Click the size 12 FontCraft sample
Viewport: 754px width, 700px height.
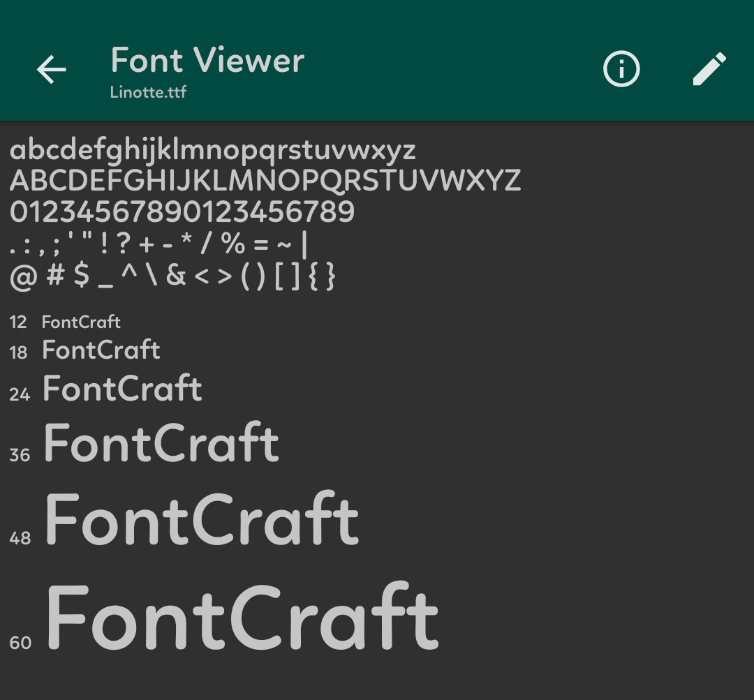point(81,322)
